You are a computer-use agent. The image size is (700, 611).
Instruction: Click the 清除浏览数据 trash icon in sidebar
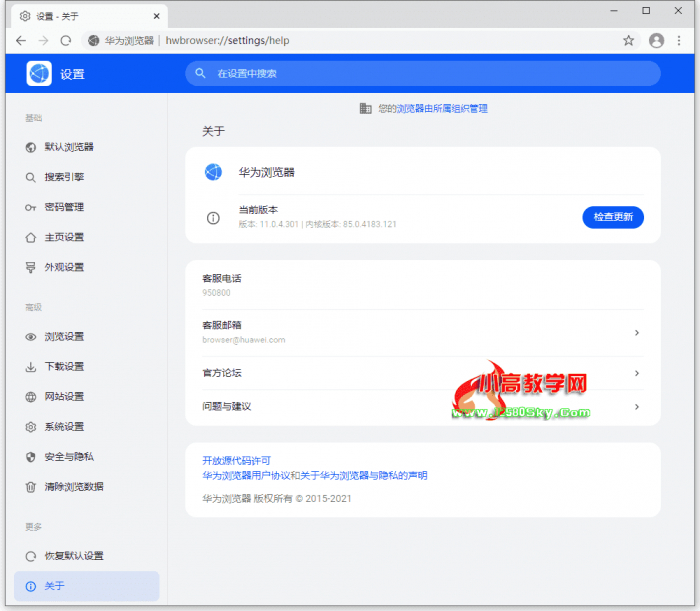coord(30,487)
